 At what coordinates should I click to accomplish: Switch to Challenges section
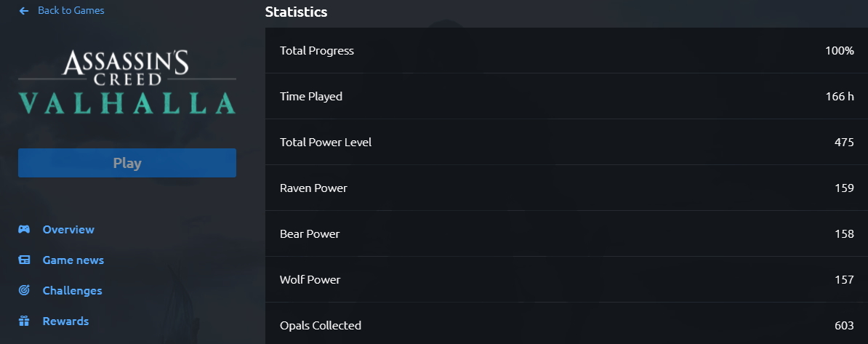(72, 290)
